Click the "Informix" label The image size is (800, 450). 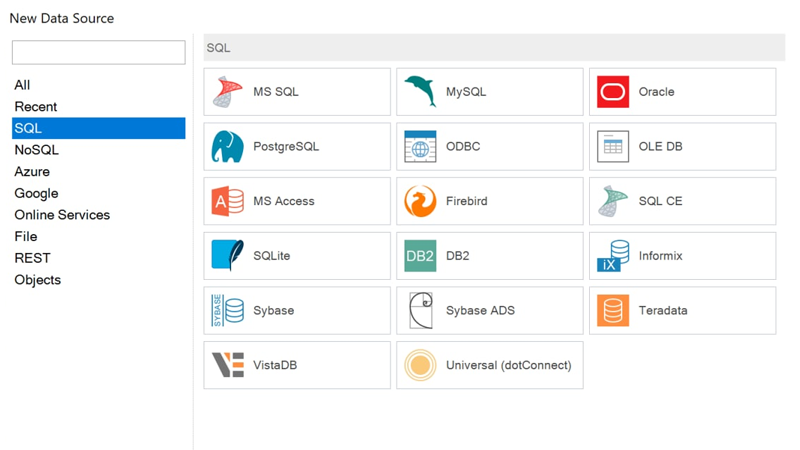[x=660, y=256]
